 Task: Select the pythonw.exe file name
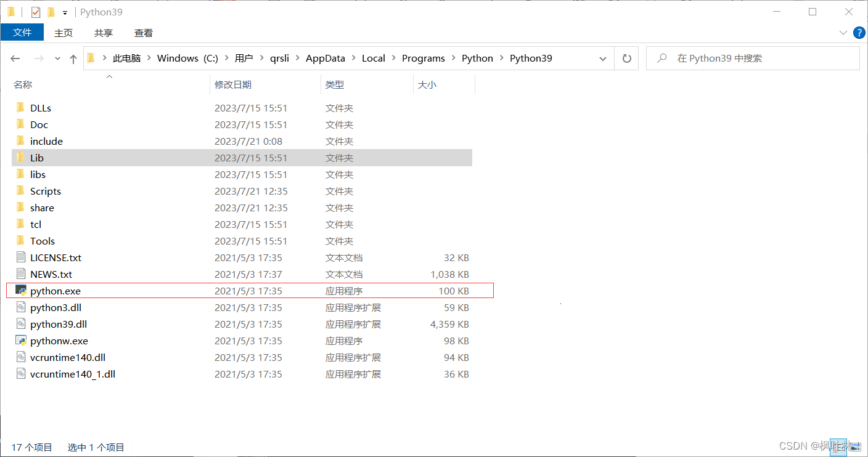[59, 341]
